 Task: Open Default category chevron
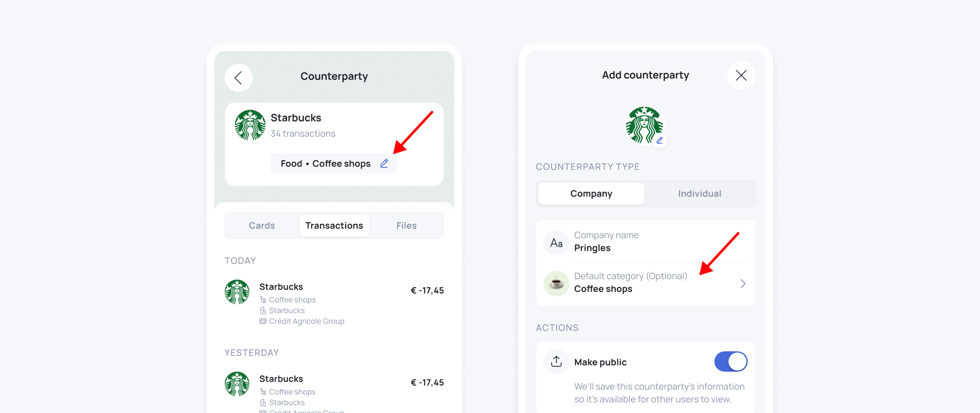(x=743, y=283)
